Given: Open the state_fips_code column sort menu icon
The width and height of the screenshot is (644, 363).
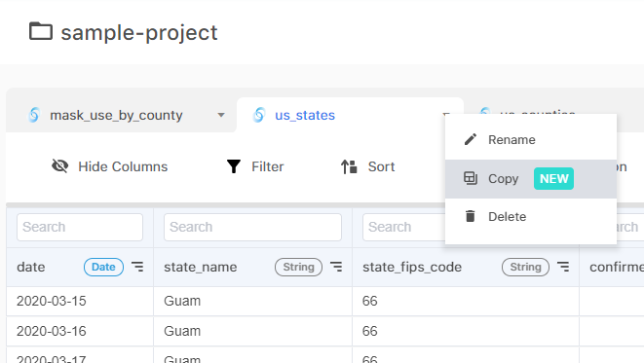Looking at the screenshot, I should coord(563,267).
